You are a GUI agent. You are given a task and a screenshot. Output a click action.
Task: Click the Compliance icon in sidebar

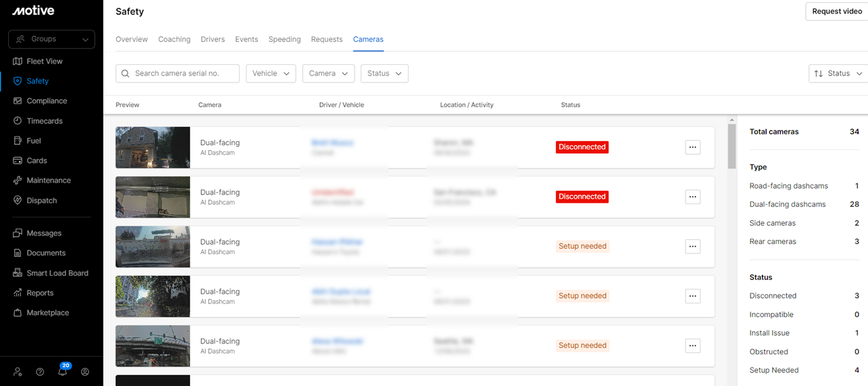[18, 101]
